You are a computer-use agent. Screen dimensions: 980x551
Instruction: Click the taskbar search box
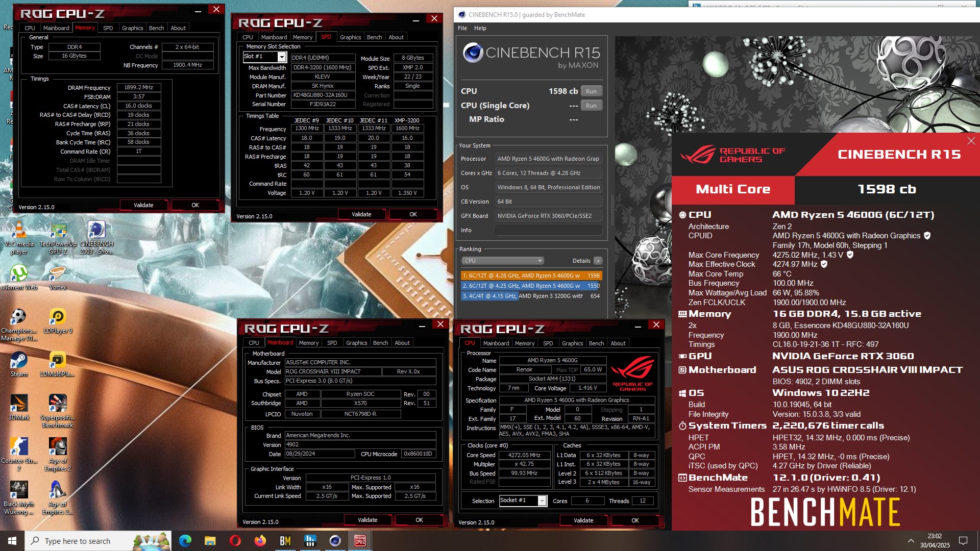click(x=99, y=541)
